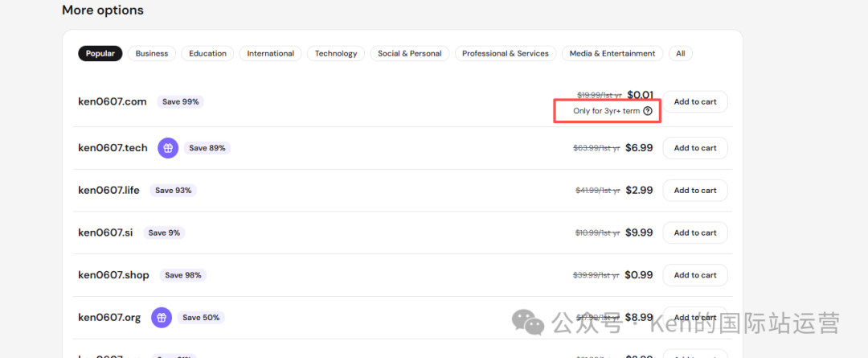
Task: Click the Save 50% badge
Action: click(201, 318)
